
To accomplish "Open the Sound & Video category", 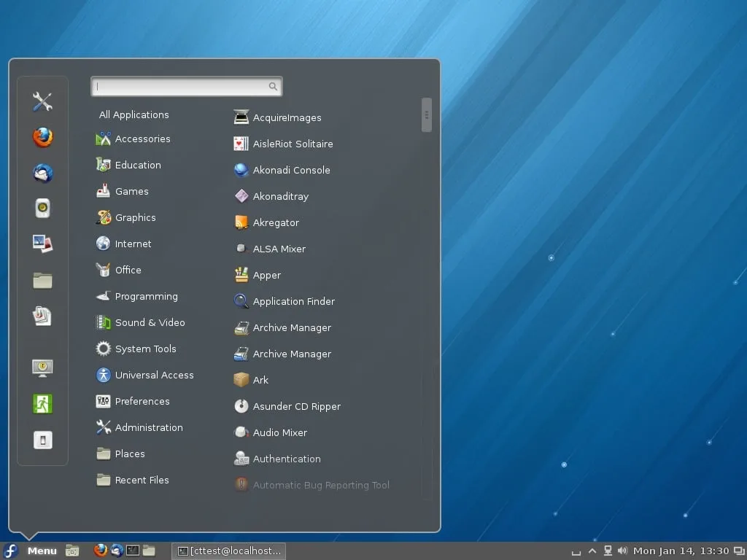I will point(140,322).
